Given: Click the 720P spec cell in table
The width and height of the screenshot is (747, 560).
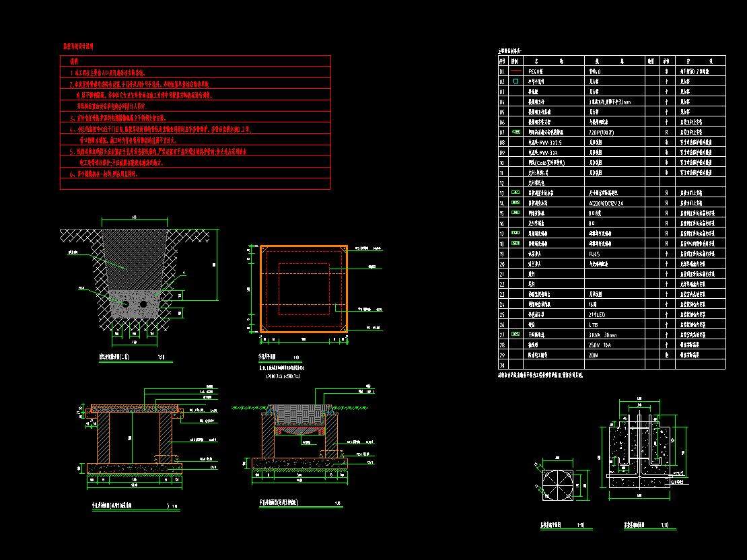Looking at the screenshot, I should [602, 133].
